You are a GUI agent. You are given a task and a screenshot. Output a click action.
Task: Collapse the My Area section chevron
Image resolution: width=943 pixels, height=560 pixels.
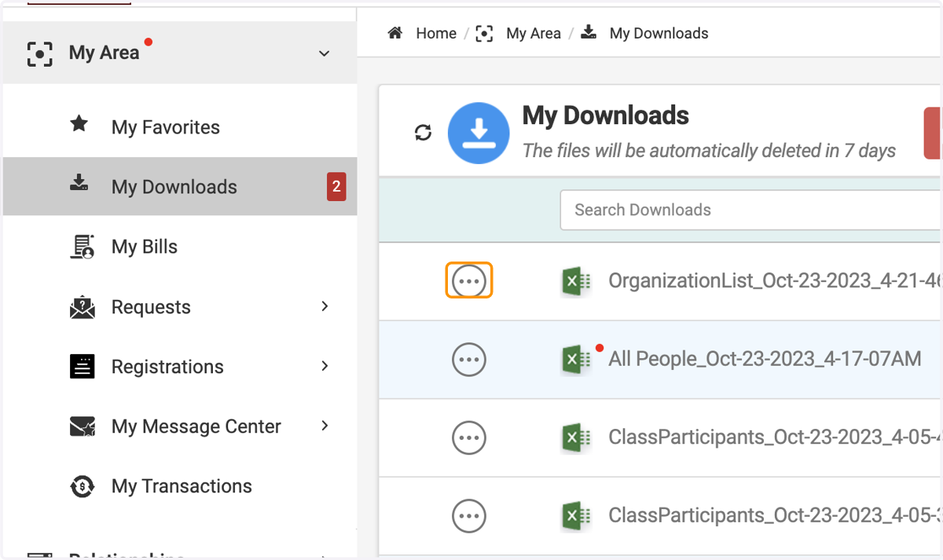324,53
